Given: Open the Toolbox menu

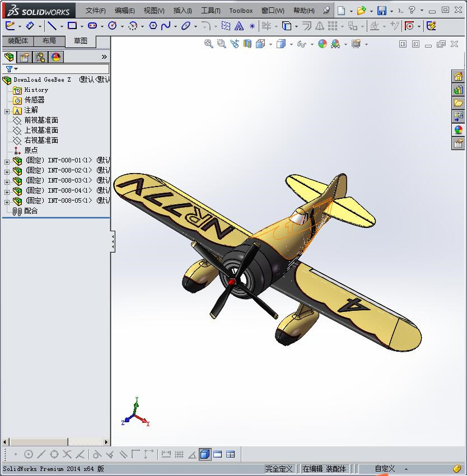Looking at the screenshot, I should pos(241,11).
